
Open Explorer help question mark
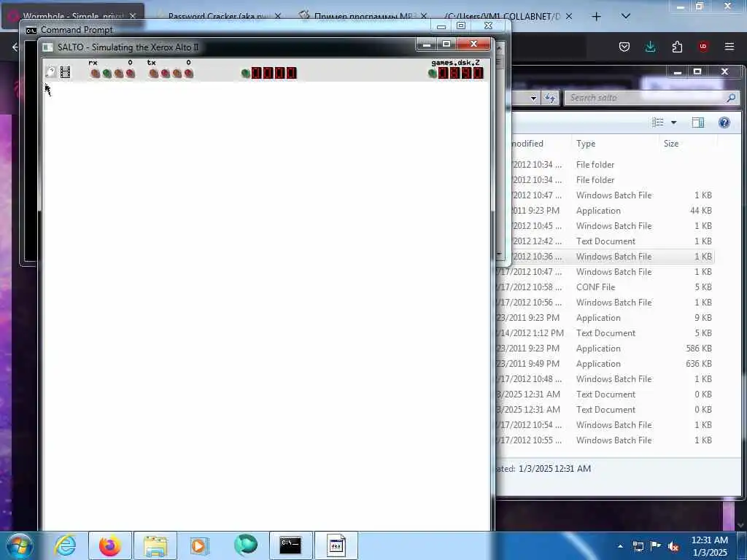[724, 122]
